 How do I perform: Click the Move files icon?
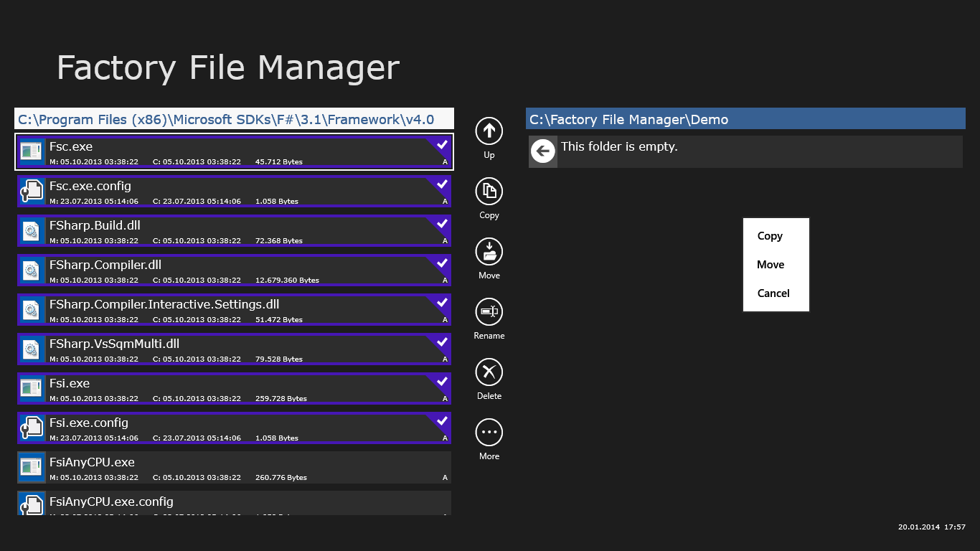click(x=489, y=251)
